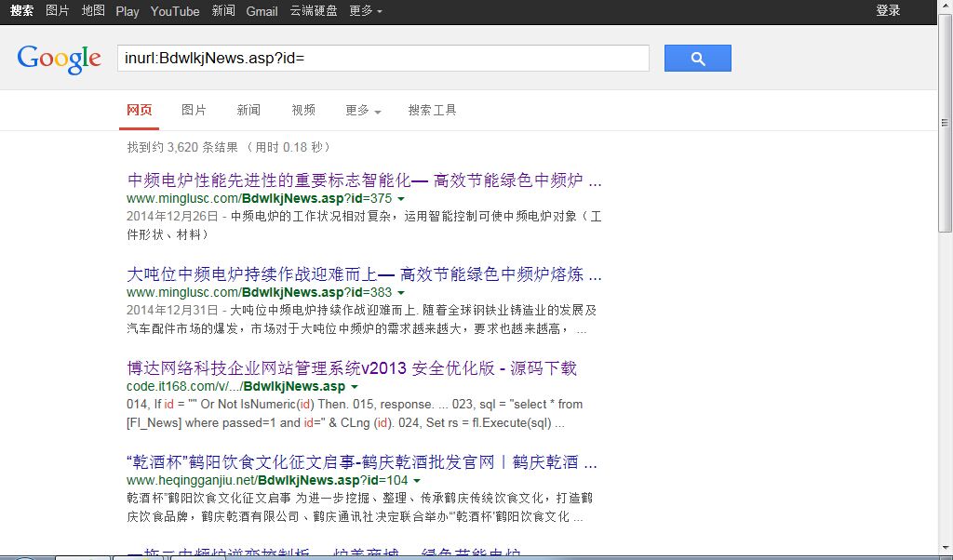Open 云端硬盘 in the top bar
This screenshot has height=560, width=953.
314,11
